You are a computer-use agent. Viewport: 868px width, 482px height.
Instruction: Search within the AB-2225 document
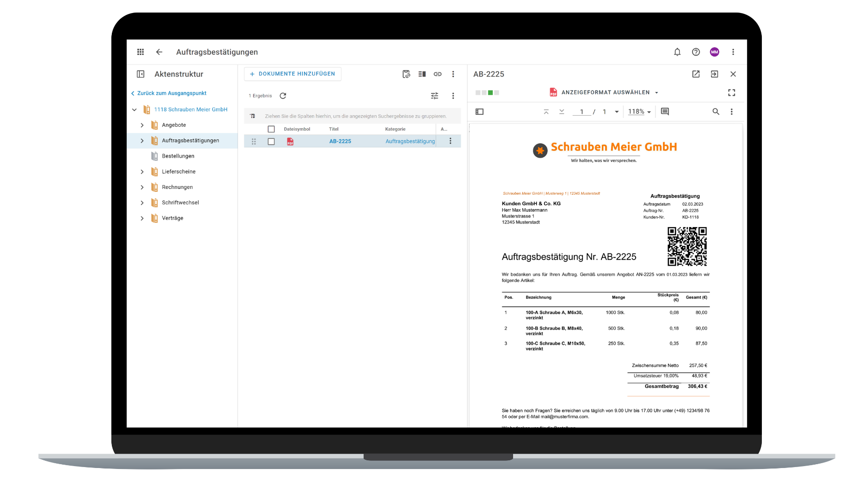pos(716,111)
